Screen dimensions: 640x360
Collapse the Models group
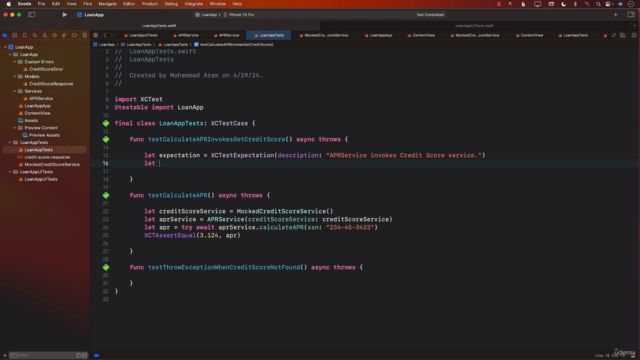point(15,76)
